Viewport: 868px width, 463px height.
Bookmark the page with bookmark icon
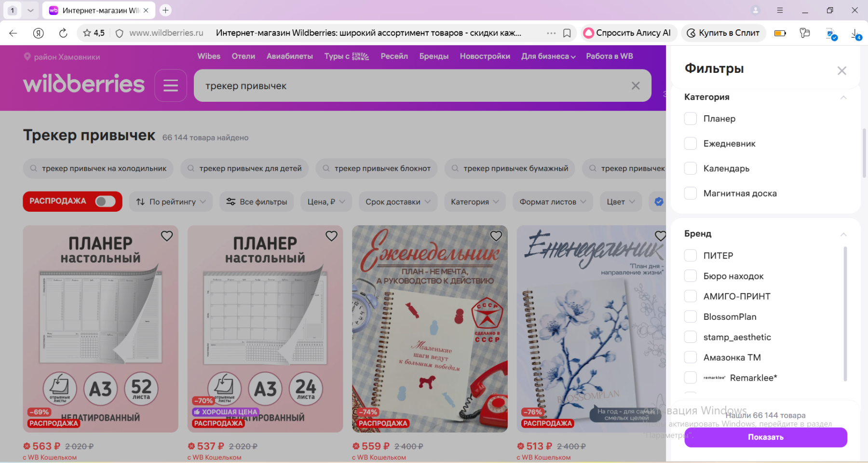567,33
